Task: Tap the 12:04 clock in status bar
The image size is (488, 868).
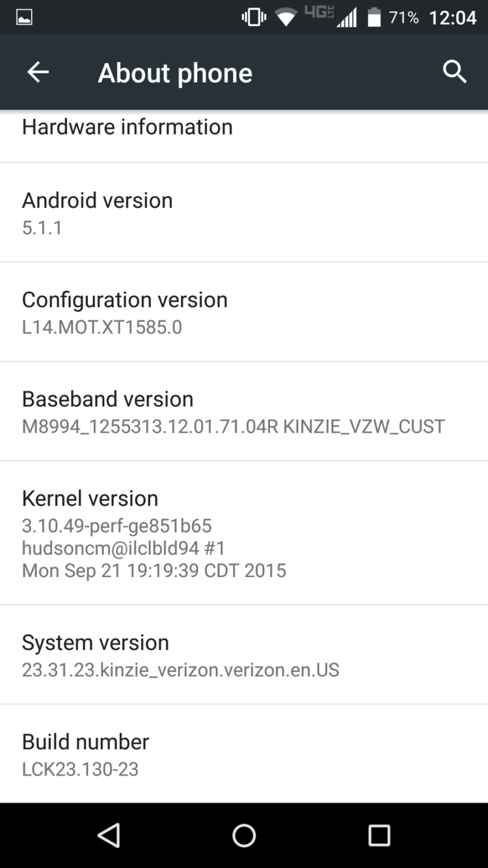Action: pyautogui.click(x=453, y=18)
